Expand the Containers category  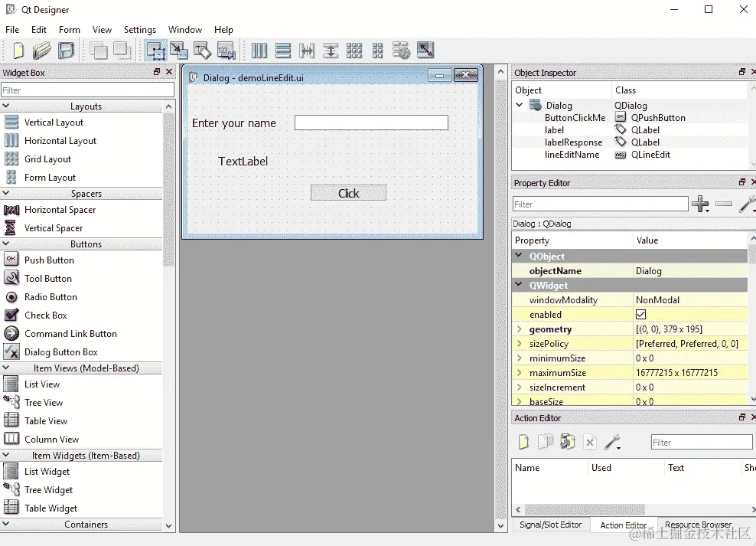6,524
